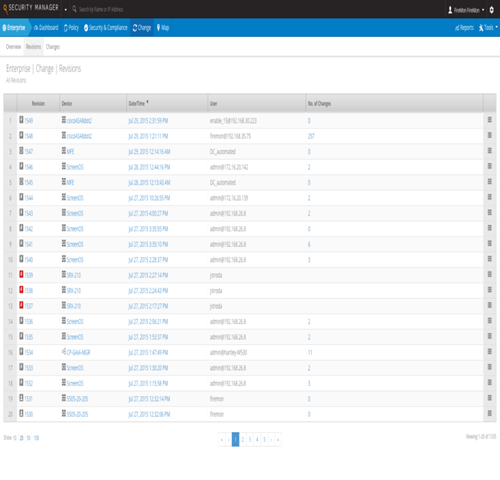500x480 pixels.
Task: Open row 14 actions menu icon
Action: coord(490,320)
